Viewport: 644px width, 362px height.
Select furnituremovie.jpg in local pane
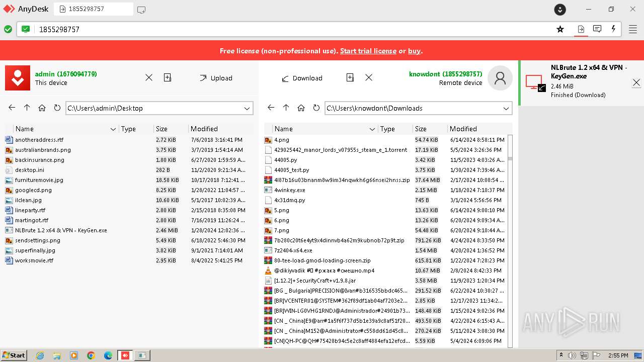pyautogui.click(x=128, y=180)
